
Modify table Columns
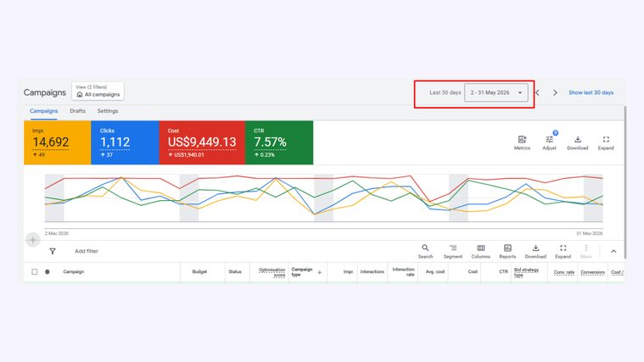coord(480,251)
